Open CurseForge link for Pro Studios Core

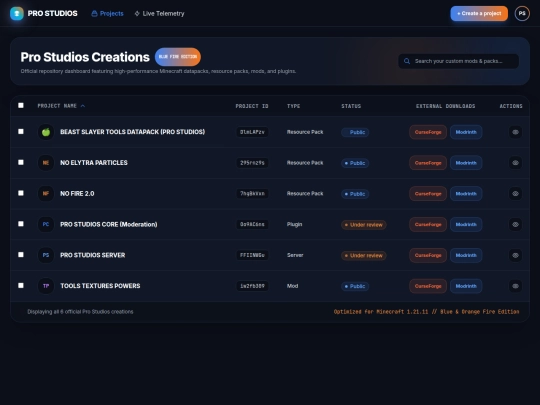click(428, 225)
